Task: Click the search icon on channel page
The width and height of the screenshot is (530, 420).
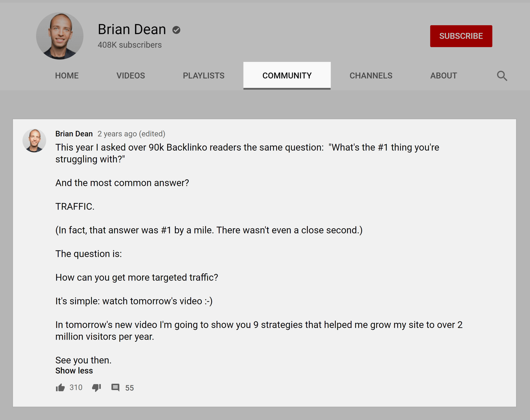Action: pyautogui.click(x=502, y=76)
